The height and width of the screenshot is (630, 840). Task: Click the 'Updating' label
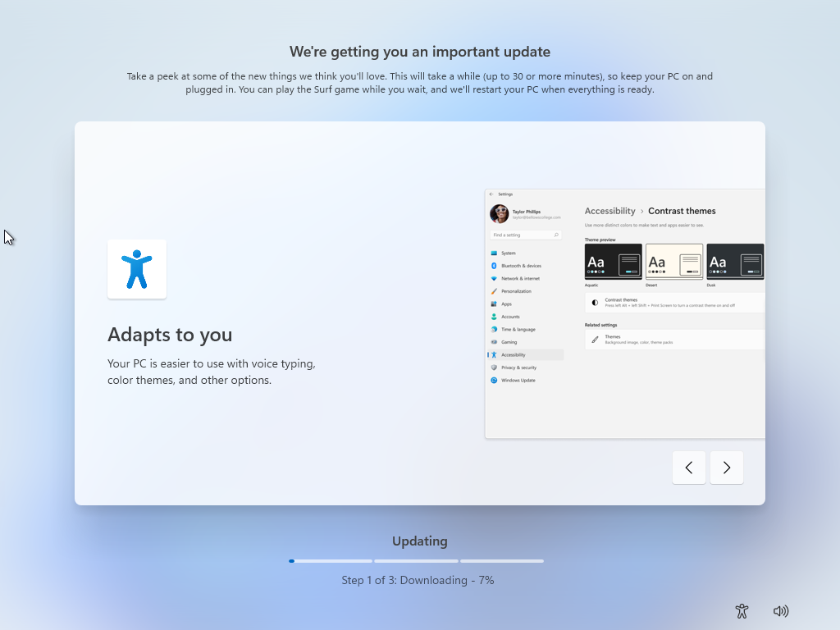pos(420,541)
